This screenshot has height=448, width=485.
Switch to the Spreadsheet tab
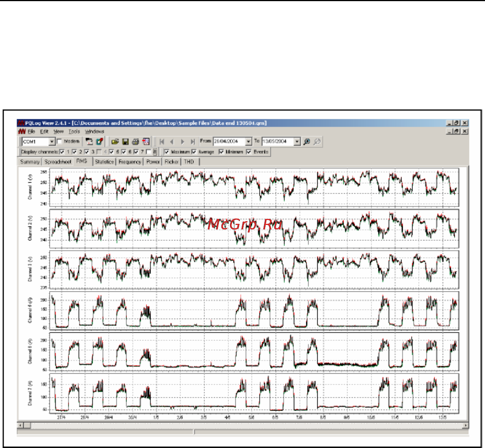(x=58, y=162)
